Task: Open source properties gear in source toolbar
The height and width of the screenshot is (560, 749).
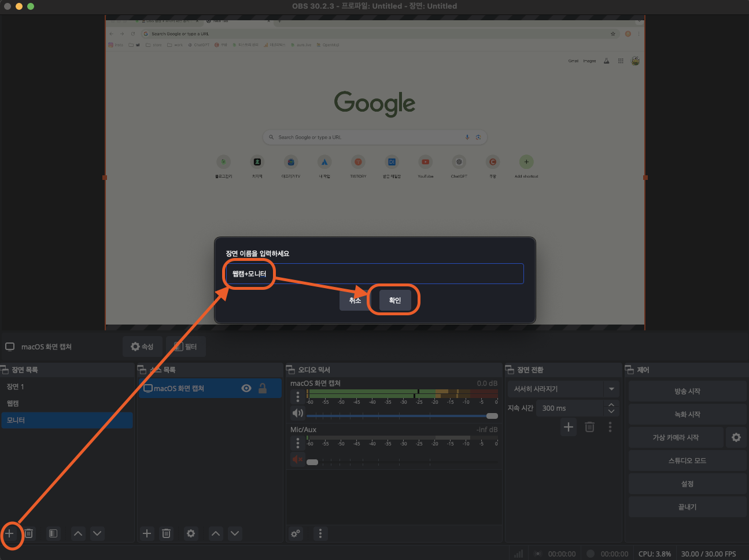Action: pos(191,533)
